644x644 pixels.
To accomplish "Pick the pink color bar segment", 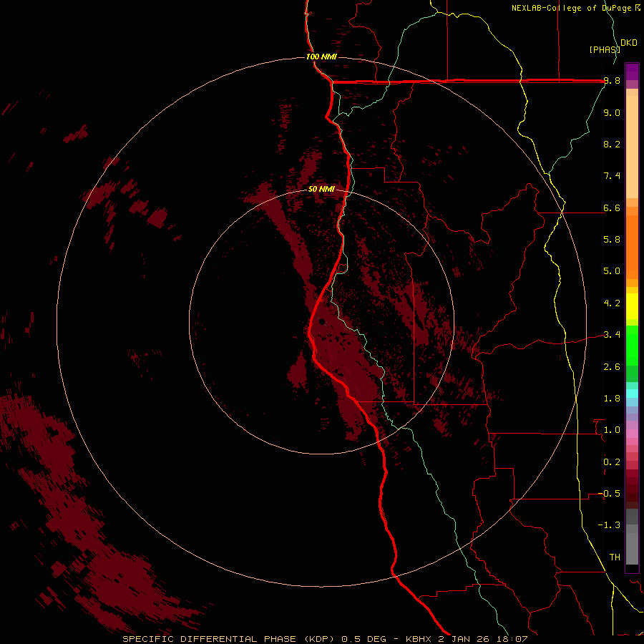I will (632, 434).
